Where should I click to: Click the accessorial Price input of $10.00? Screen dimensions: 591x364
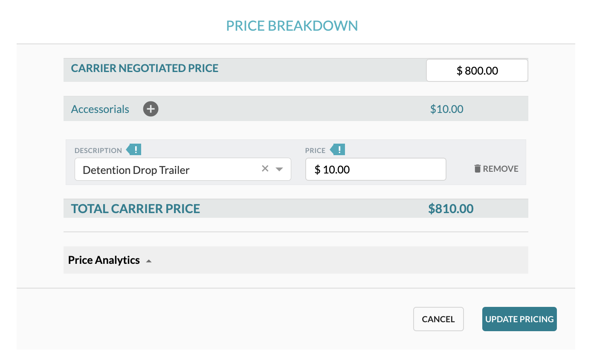pyautogui.click(x=376, y=169)
